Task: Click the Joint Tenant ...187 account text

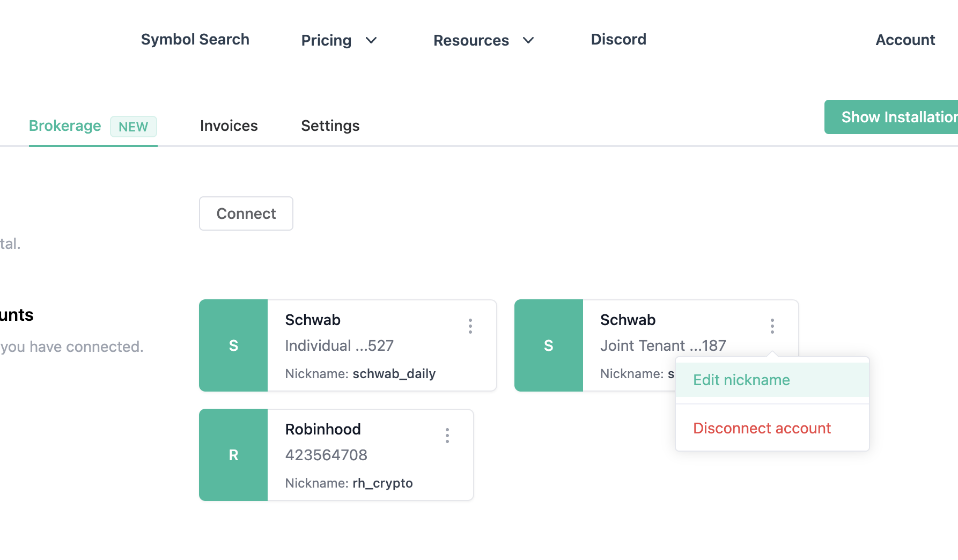Action: pyautogui.click(x=663, y=345)
